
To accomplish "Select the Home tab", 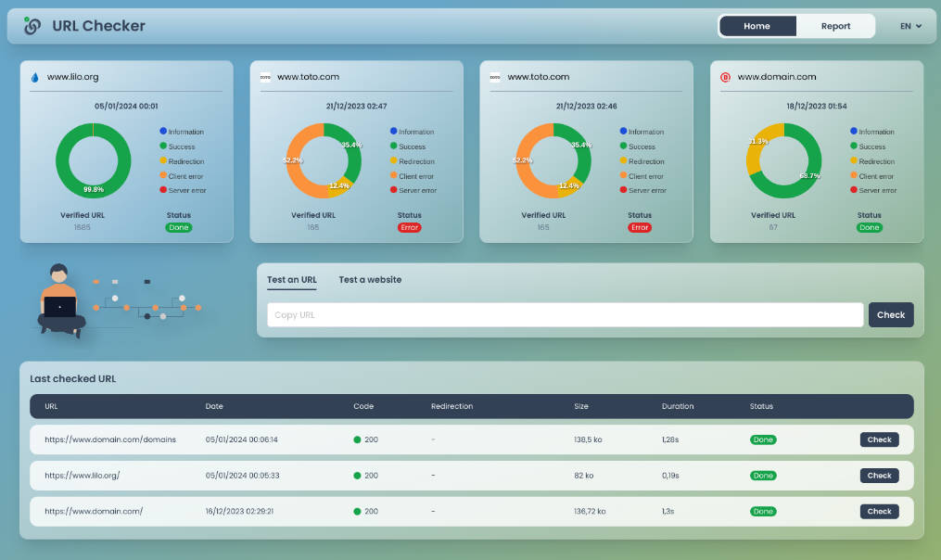I will pos(757,26).
